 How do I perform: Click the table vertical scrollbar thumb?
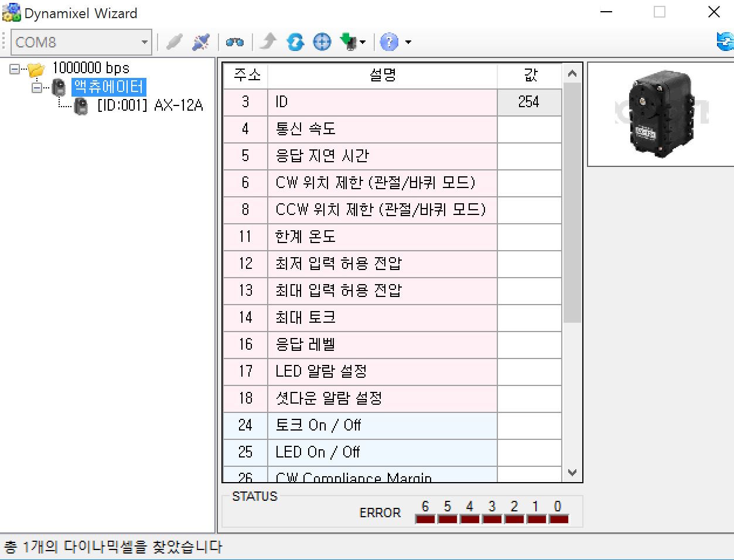[572, 203]
